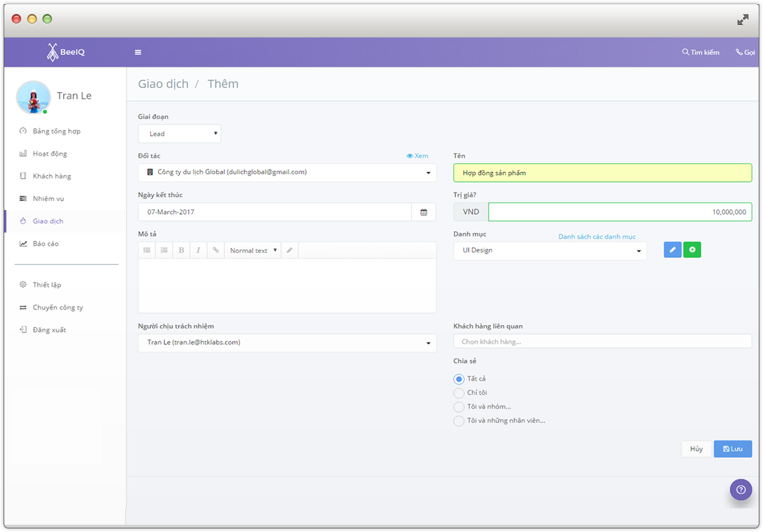Select the "Tôi và nhóm..." sharing option
763x532 pixels.
pyautogui.click(x=459, y=407)
